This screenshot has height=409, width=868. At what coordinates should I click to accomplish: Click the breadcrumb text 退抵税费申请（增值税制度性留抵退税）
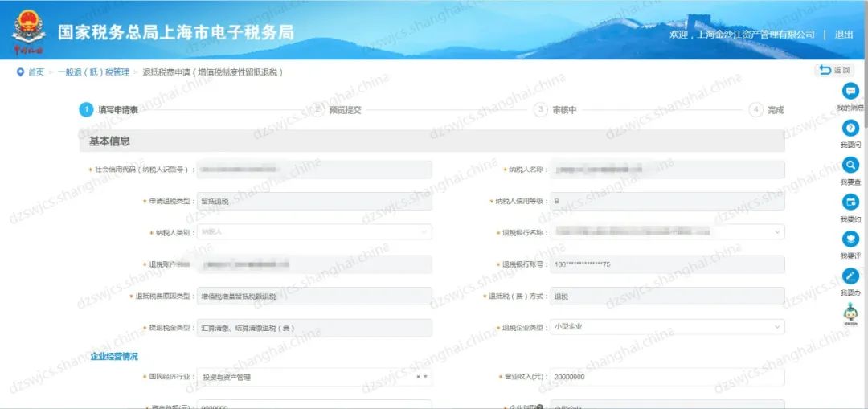click(213, 72)
